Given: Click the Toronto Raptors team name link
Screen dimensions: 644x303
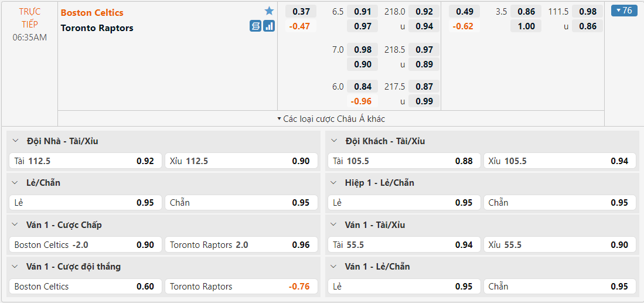Looking at the screenshot, I should pos(97,28).
